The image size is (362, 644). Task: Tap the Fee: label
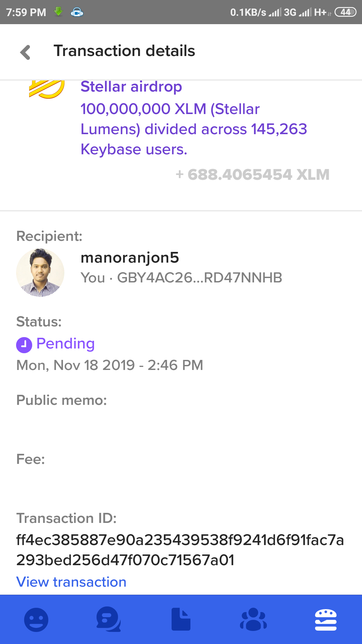[31, 459]
